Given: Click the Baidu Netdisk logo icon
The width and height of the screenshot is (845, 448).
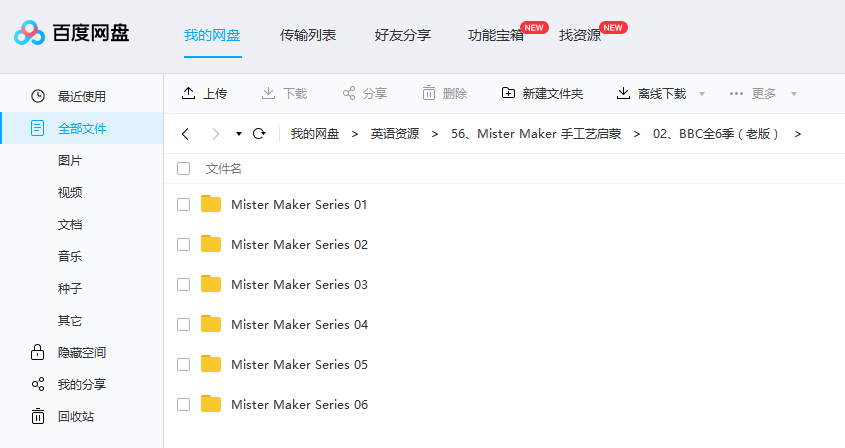Looking at the screenshot, I should (29, 33).
